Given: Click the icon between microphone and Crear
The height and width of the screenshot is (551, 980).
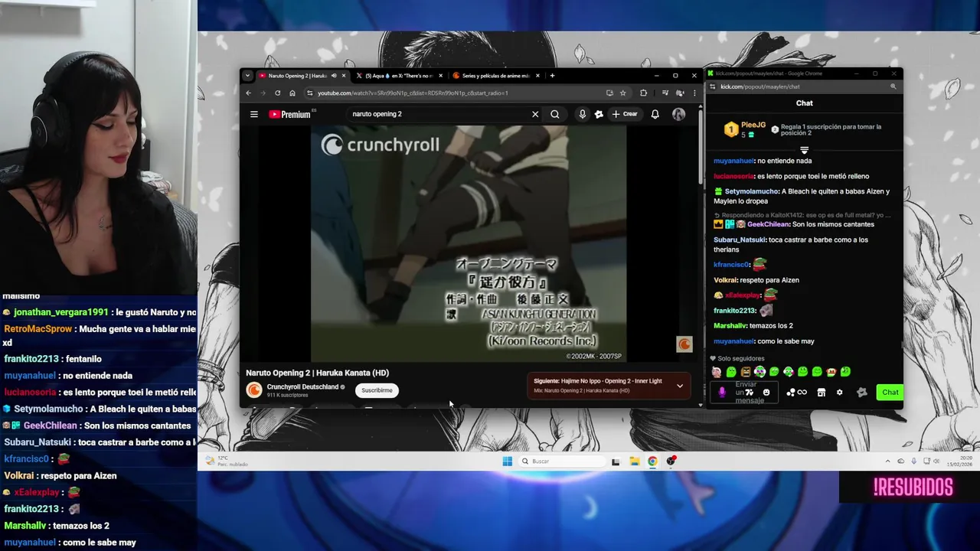Looking at the screenshot, I should tap(599, 114).
